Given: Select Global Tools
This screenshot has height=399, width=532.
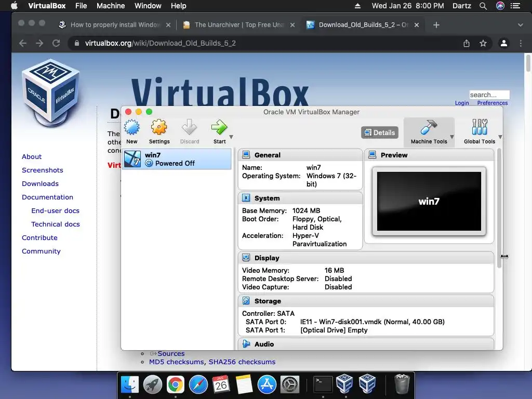Looking at the screenshot, I should point(480,132).
